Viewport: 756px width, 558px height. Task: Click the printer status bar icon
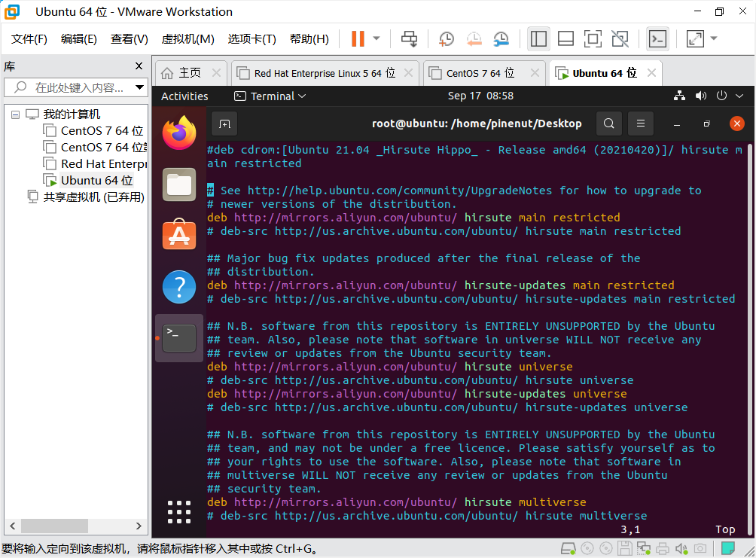[x=663, y=548]
